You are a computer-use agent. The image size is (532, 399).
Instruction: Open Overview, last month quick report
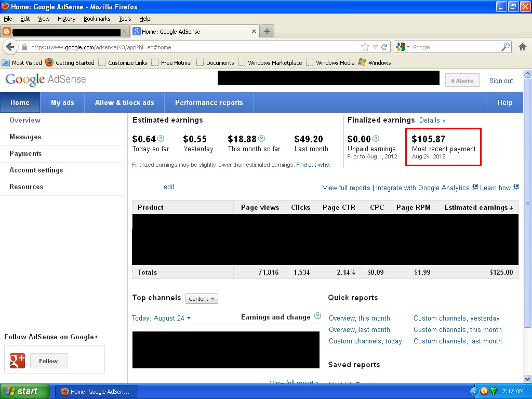[360, 330]
